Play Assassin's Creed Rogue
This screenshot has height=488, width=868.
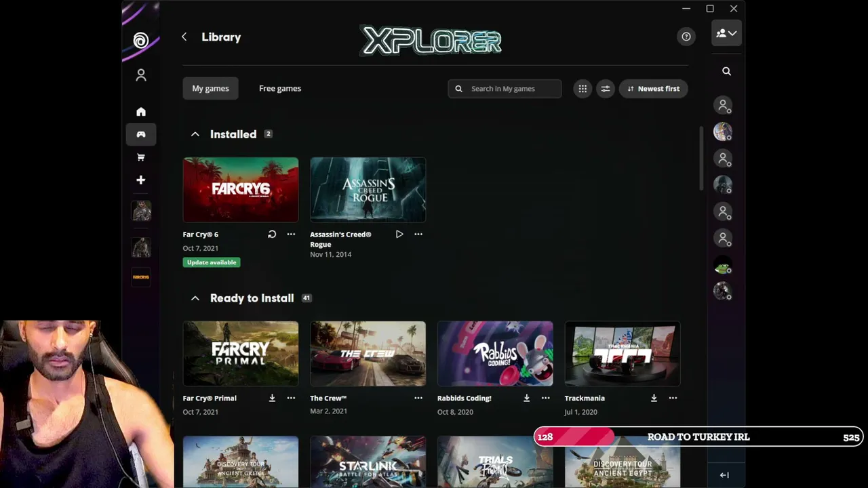(399, 235)
